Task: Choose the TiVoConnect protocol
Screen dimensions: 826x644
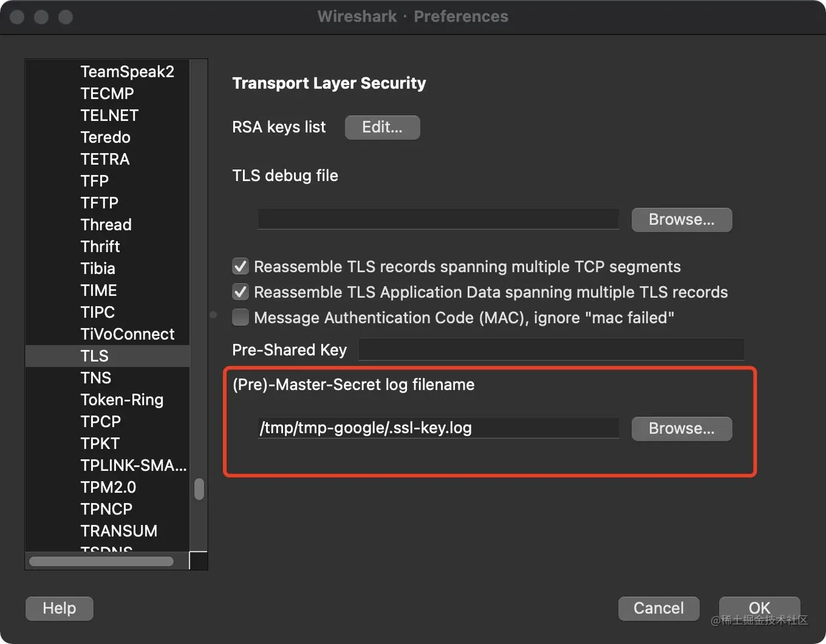Action: click(x=108, y=334)
